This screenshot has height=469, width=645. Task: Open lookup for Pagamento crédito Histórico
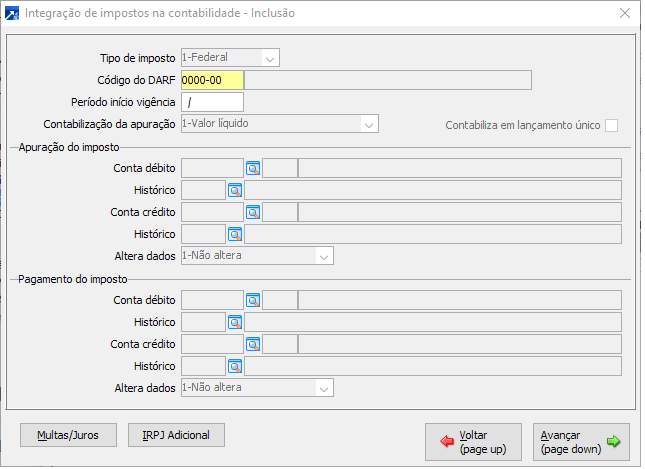coord(235,366)
